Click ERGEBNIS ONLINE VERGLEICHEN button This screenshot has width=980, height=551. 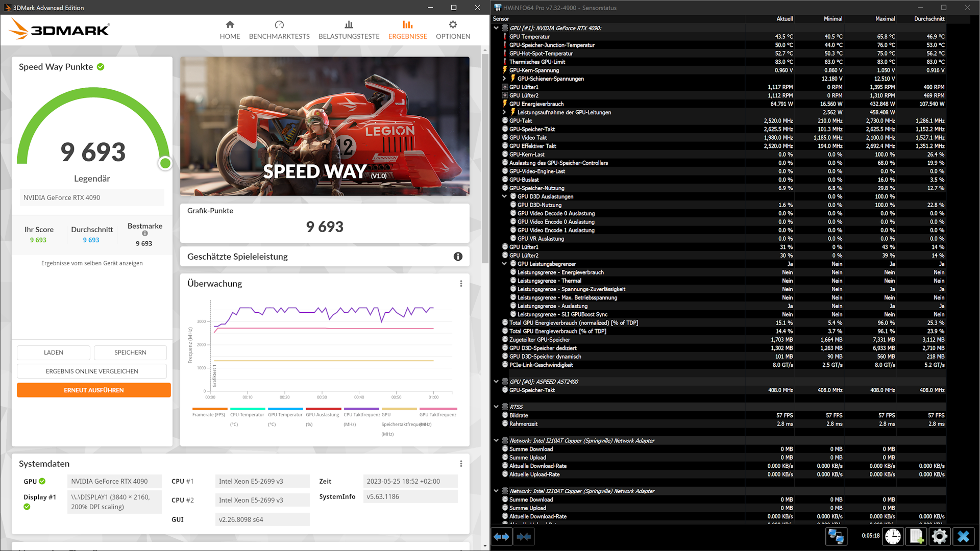pyautogui.click(x=92, y=371)
